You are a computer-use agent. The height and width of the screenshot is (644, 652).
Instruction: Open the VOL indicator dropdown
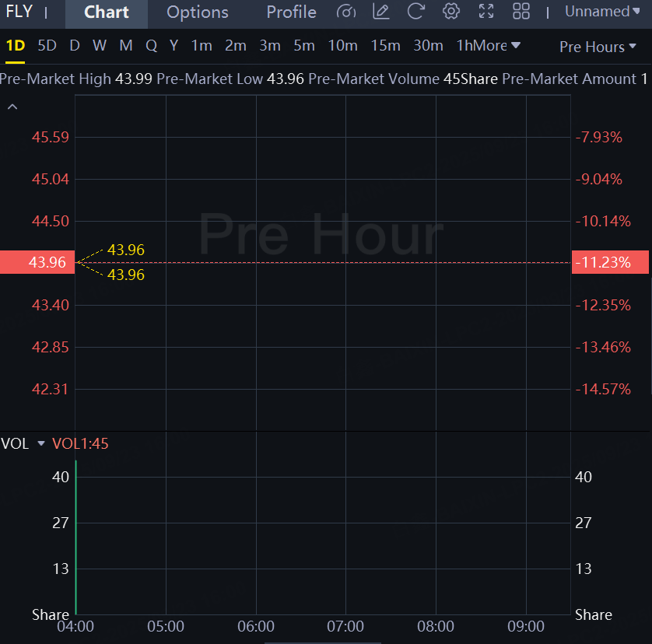41,443
